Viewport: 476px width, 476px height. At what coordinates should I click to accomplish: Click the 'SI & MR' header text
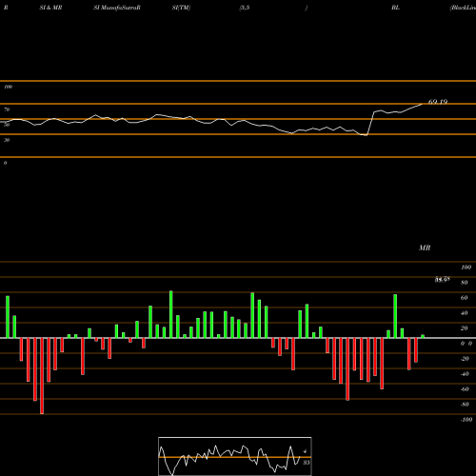(x=50, y=8)
